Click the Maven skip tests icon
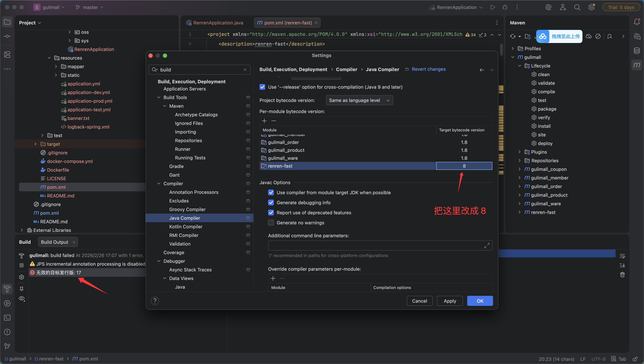Screen dimensions: 644x364 tap(598, 36)
